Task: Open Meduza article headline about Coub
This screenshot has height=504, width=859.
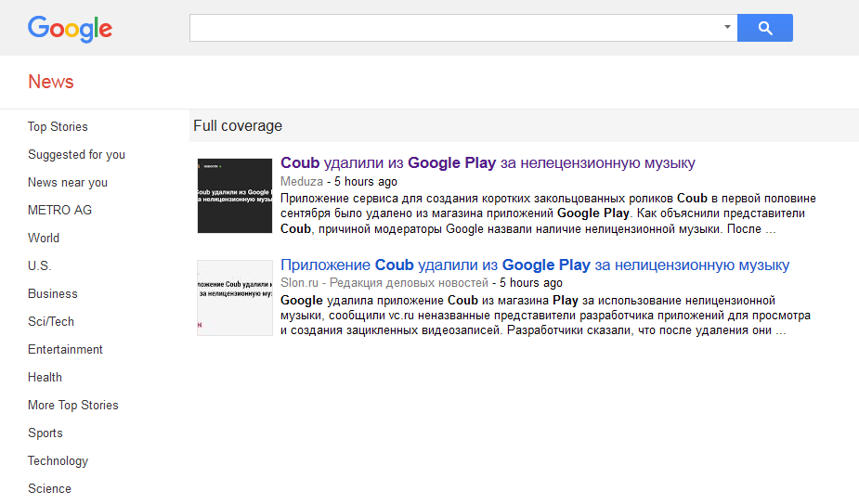Action: (488, 163)
